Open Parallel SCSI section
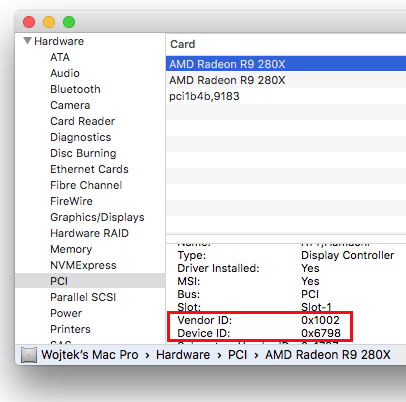This screenshot has height=402, width=406. pyautogui.click(x=83, y=297)
